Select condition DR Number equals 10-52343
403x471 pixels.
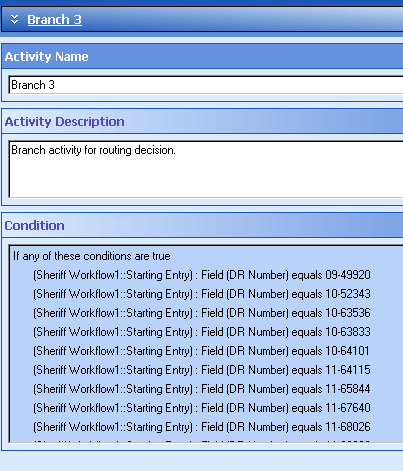pos(202,294)
